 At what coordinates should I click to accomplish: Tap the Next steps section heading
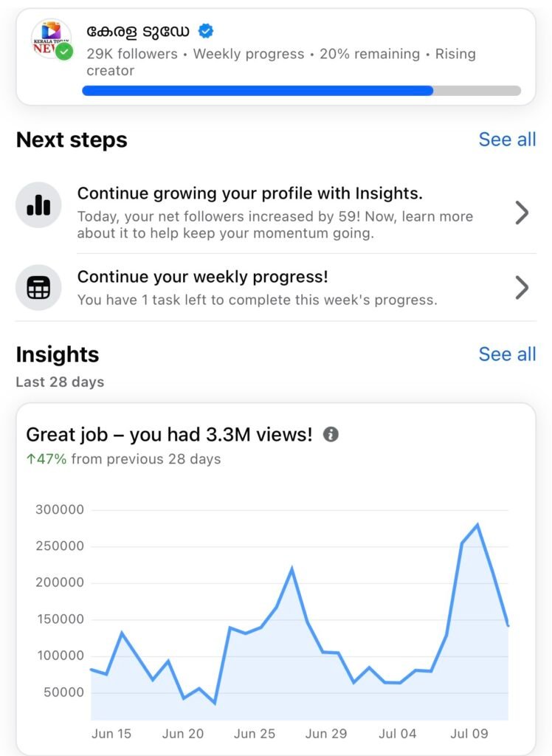pyautogui.click(x=72, y=140)
